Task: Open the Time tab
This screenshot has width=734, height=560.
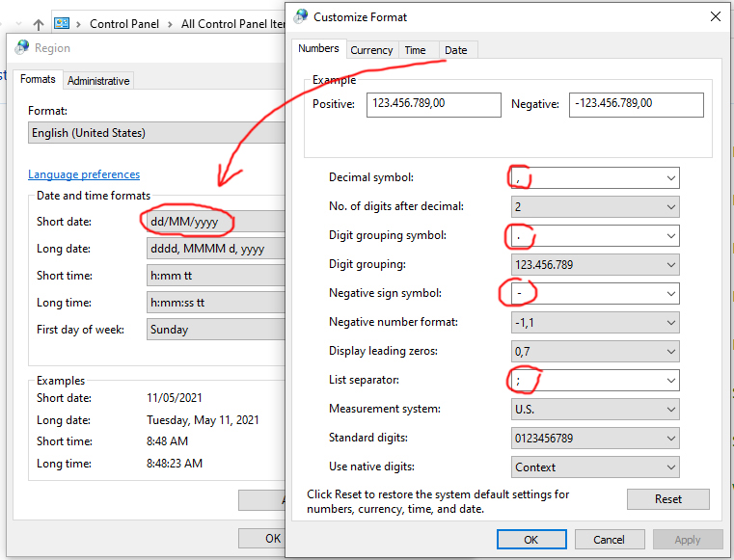Action: 415,50
